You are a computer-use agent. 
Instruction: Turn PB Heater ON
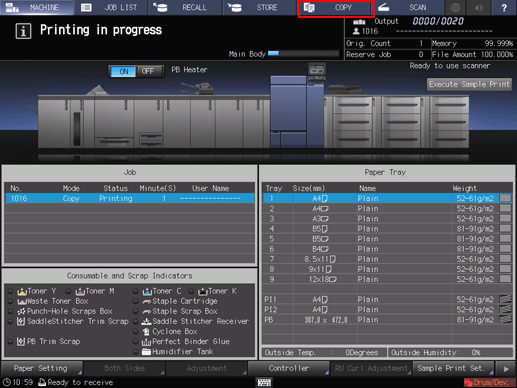coord(123,71)
